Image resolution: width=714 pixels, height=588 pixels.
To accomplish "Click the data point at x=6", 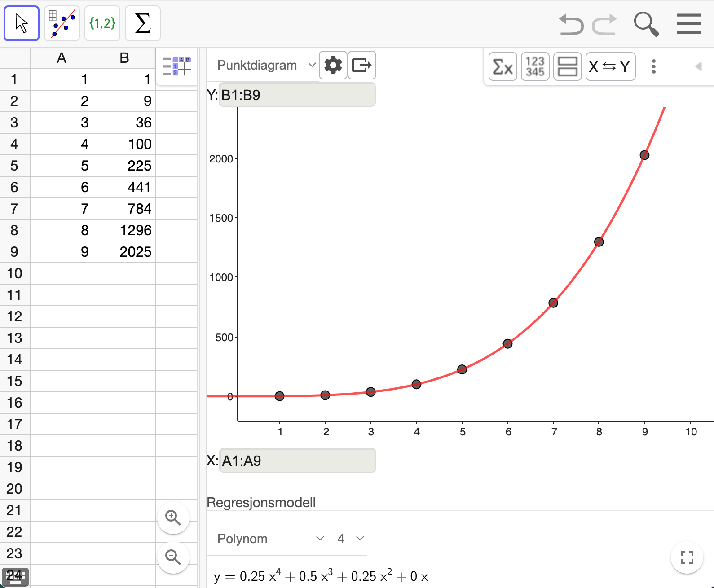I will pos(507,344).
